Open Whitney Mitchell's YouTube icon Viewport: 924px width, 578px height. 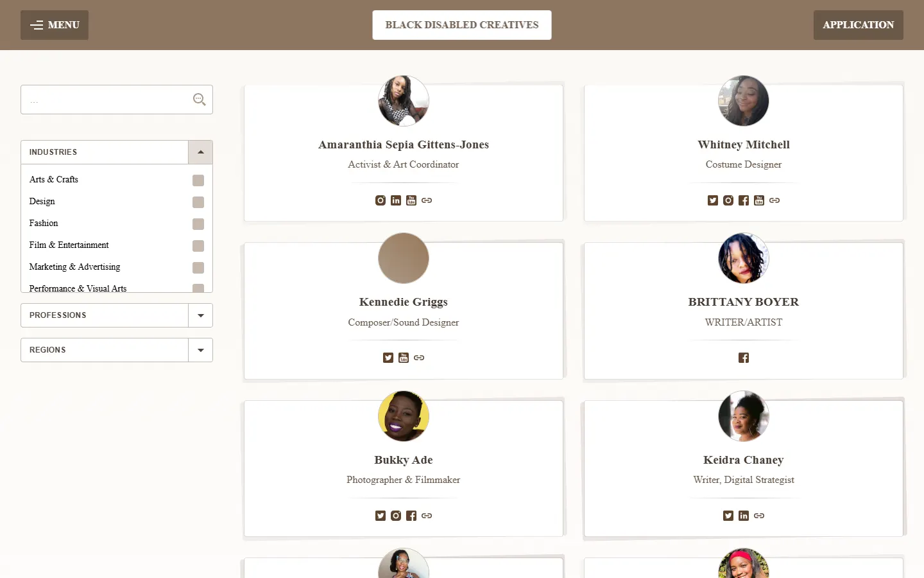click(x=759, y=200)
